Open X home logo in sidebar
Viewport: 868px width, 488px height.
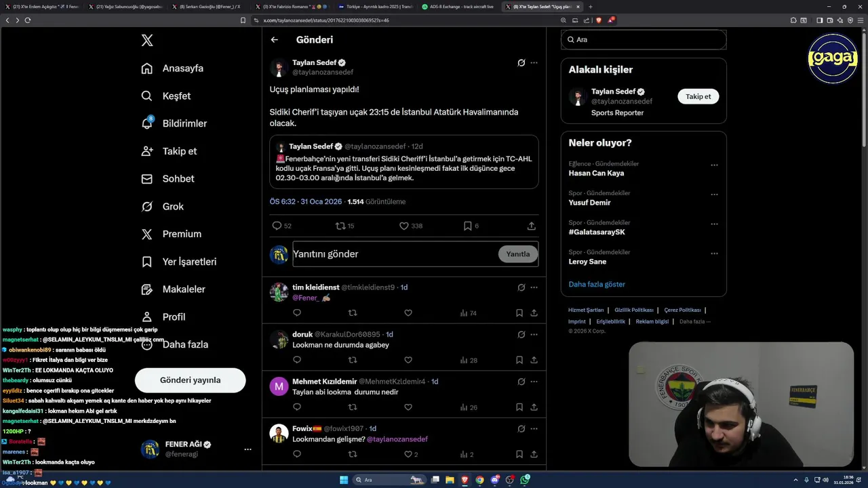click(x=147, y=41)
